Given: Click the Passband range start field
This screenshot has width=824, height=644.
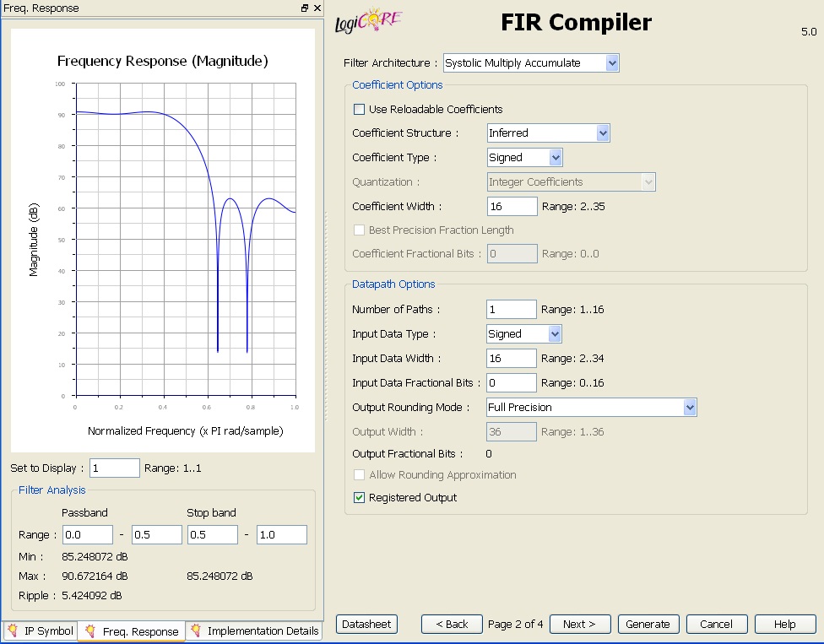Looking at the screenshot, I should click(x=88, y=535).
